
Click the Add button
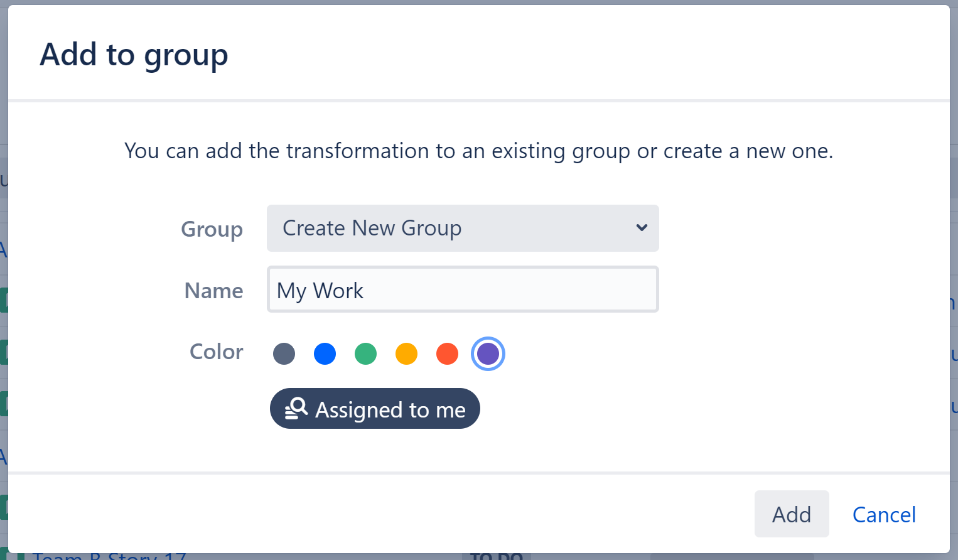tap(791, 514)
